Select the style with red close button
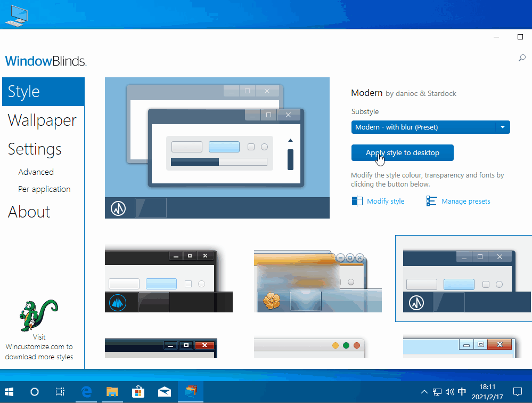532x403 pixels. pyautogui.click(x=161, y=348)
